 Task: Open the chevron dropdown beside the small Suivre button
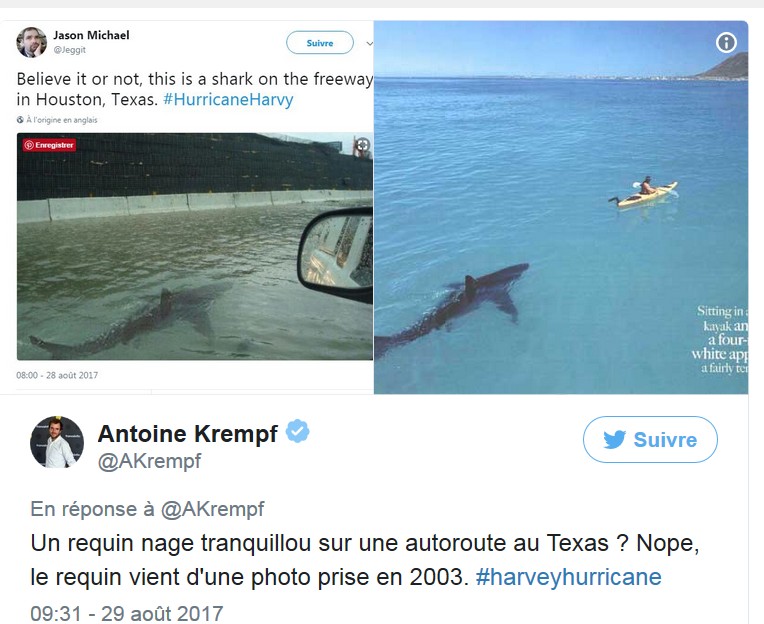pyautogui.click(x=369, y=43)
